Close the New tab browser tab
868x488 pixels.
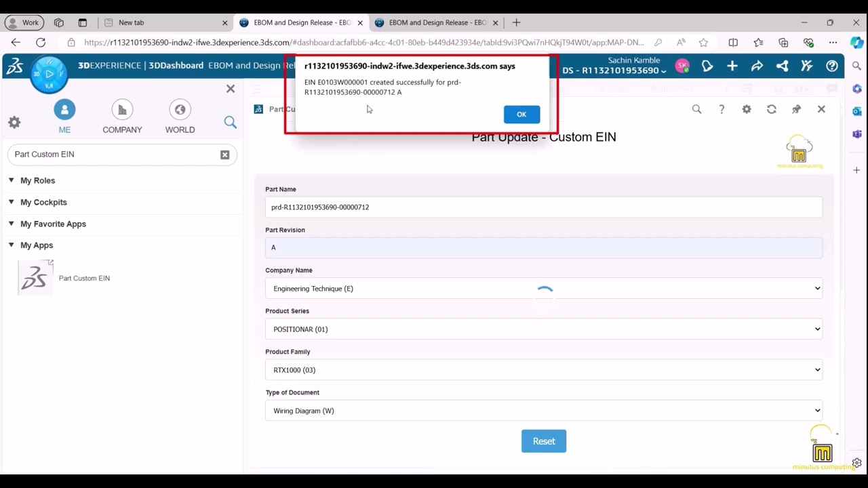coord(225,22)
